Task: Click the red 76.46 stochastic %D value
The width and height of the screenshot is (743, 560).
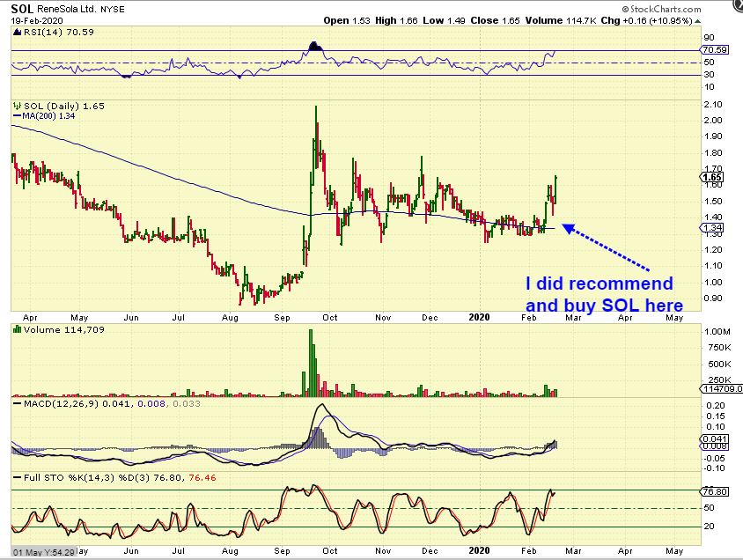Action: tap(202, 477)
